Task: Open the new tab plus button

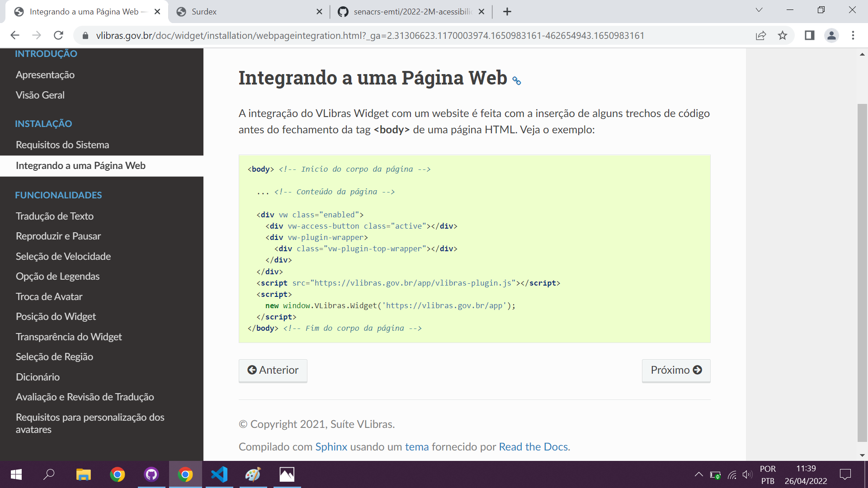Action: [x=507, y=12]
